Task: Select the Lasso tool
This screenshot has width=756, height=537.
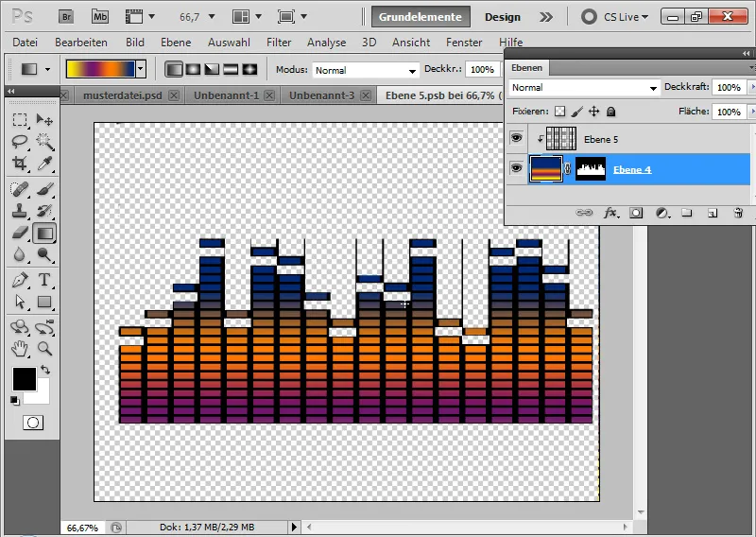Action: [20, 142]
